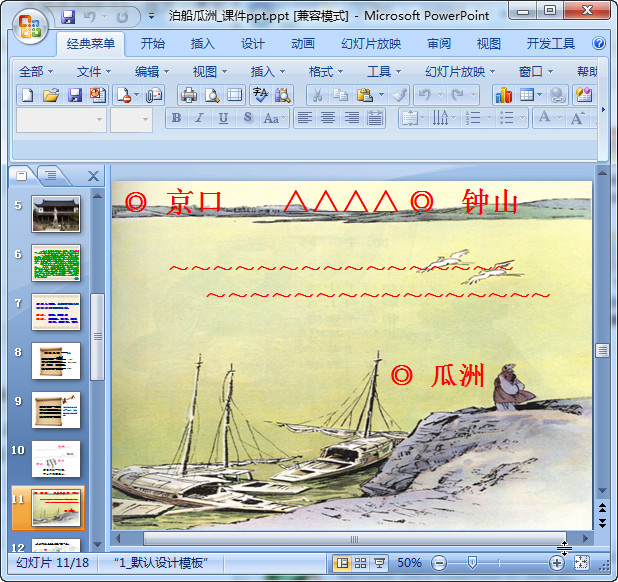618x582 pixels.
Task: Switch to the 设计 ribbon tab
Action: pyautogui.click(x=253, y=43)
